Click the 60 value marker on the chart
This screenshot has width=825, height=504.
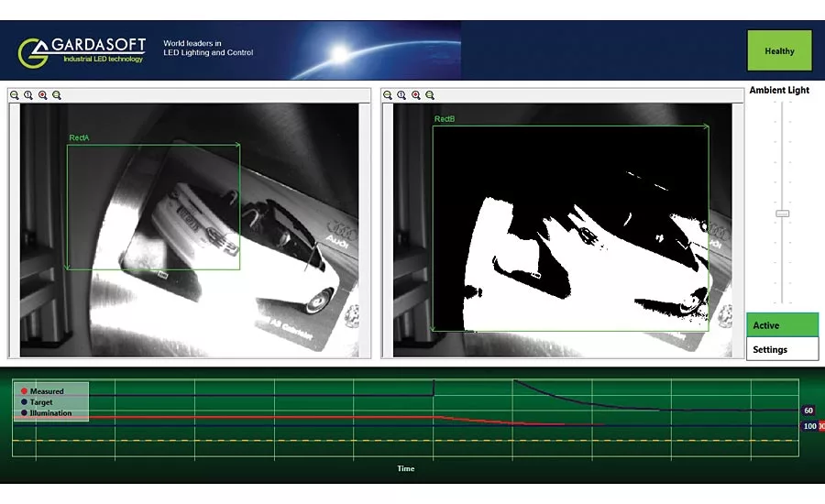[x=808, y=411]
